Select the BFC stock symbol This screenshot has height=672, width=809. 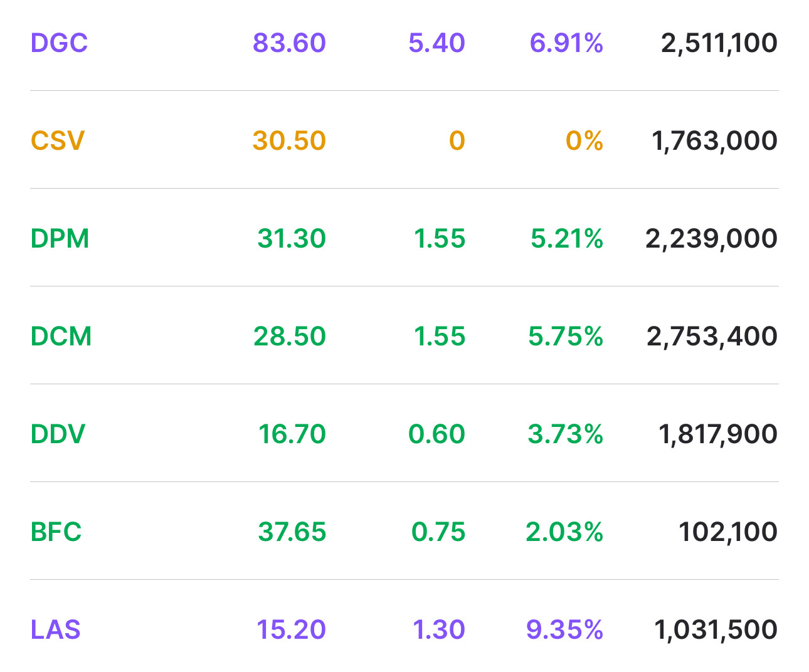pyautogui.click(x=56, y=532)
